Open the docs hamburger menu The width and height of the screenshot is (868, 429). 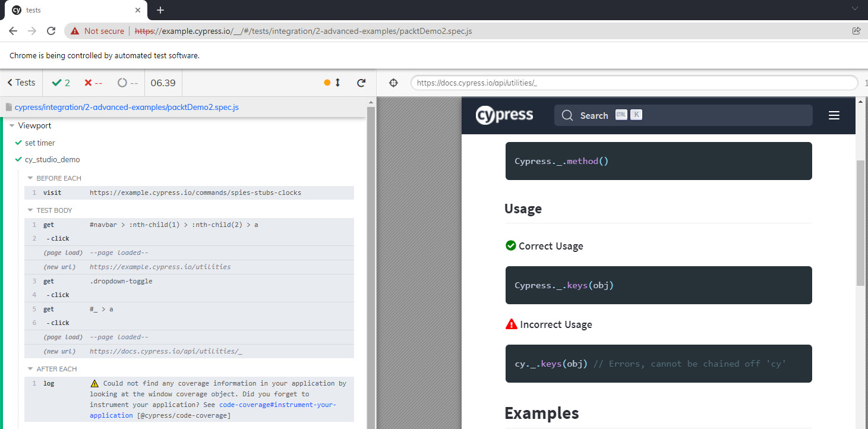pos(834,115)
